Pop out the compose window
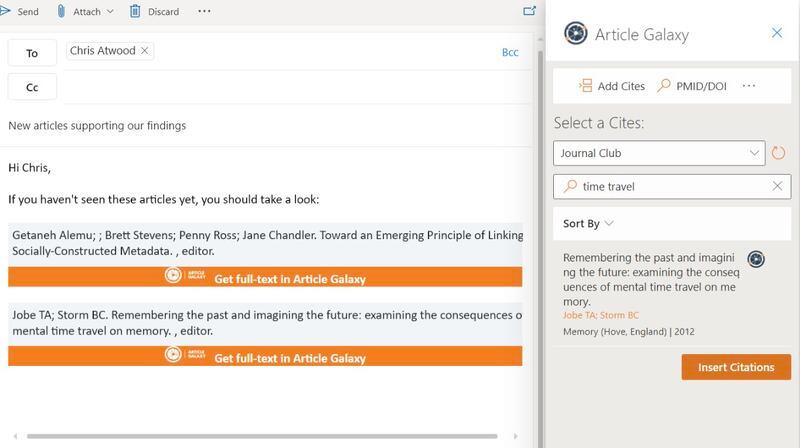 (x=530, y=11)
